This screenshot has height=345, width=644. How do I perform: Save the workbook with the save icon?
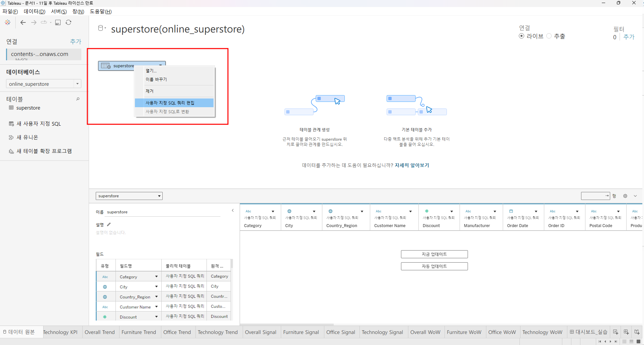click(x=58, y=22)
